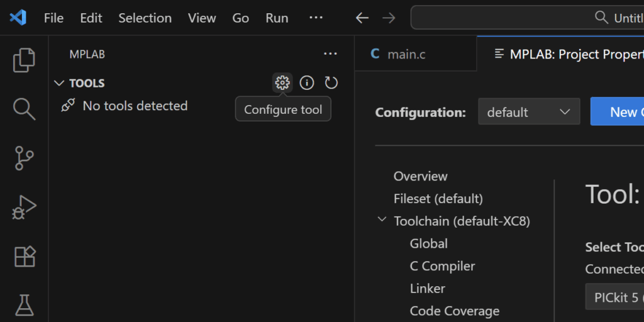The image size is (644, 322).
Task: Open the Explorer view in activity bar
Action: 24,60
